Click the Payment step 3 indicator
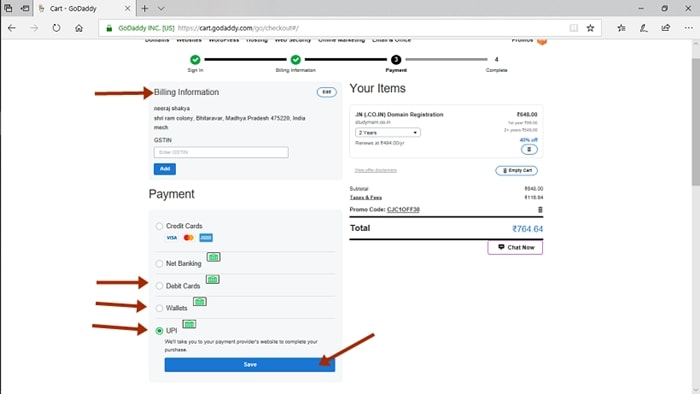Image resolution: width=700 pixels, height=394 pixels. (396, 59)
